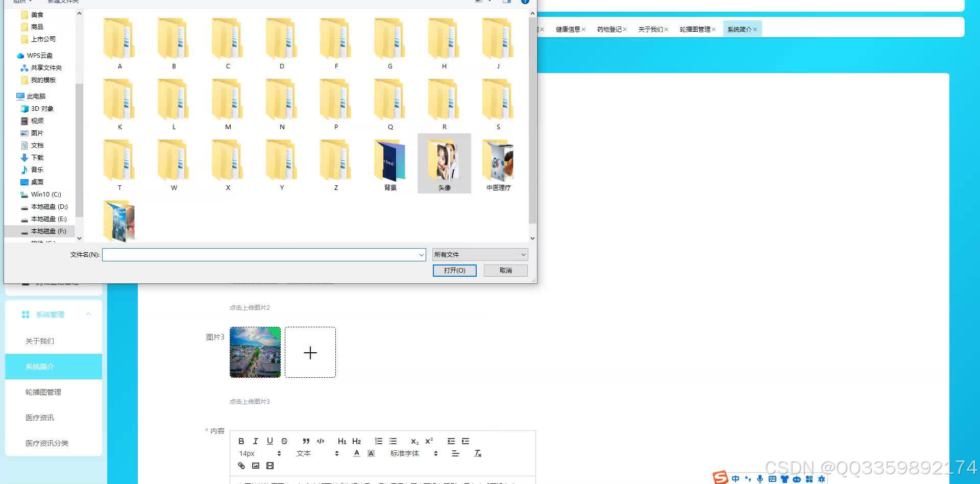The width and height of the screenshot is (980, 484).
Task: Clear text formatting in the editor
Action: (x=478, y=453)
